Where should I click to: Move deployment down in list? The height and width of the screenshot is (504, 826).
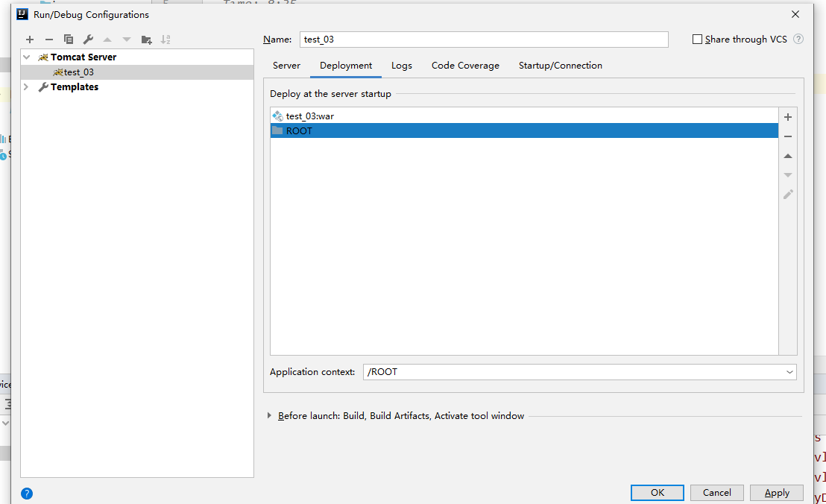click(x=788, y=175)
